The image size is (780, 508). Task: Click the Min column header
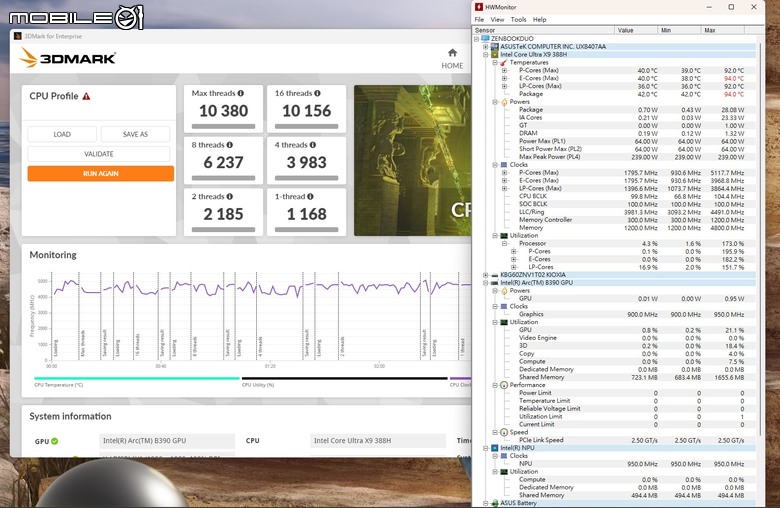(679, 30)
